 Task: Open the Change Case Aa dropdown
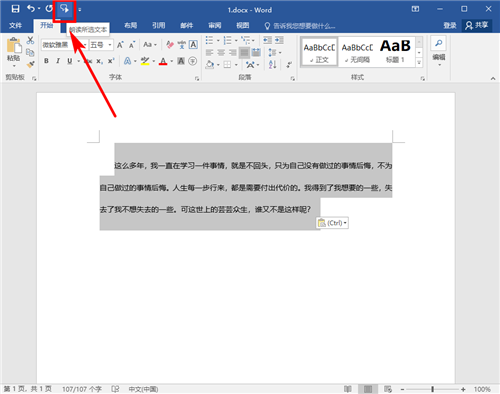pos(150,45)
